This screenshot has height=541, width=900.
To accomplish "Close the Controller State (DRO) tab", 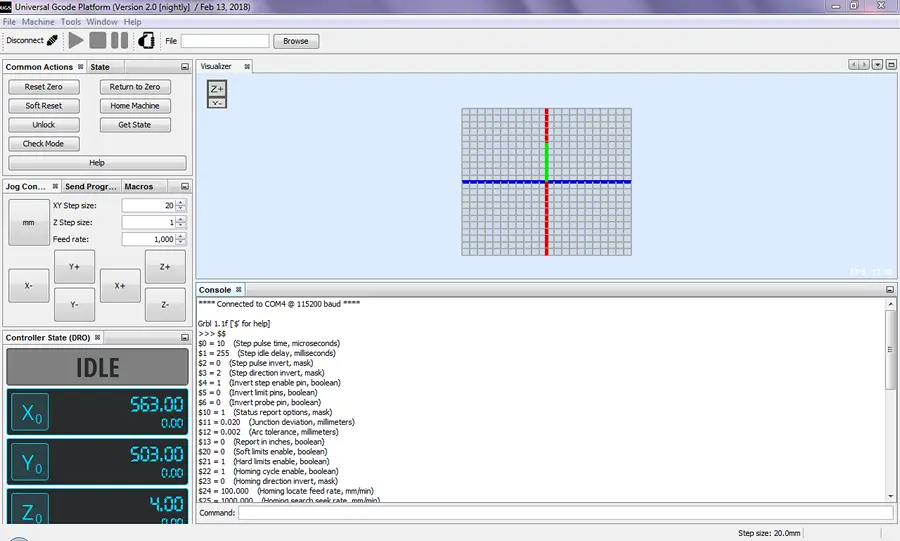I will 98,337.
